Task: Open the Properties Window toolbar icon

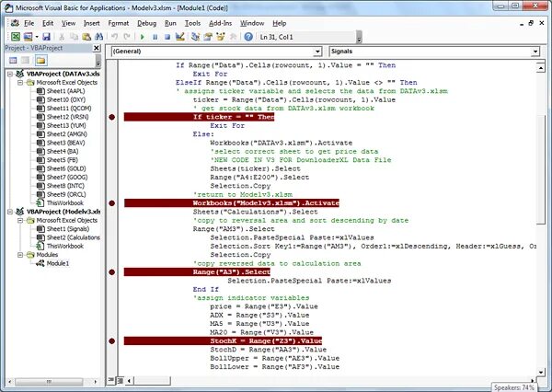Action: tap(208, 37)
